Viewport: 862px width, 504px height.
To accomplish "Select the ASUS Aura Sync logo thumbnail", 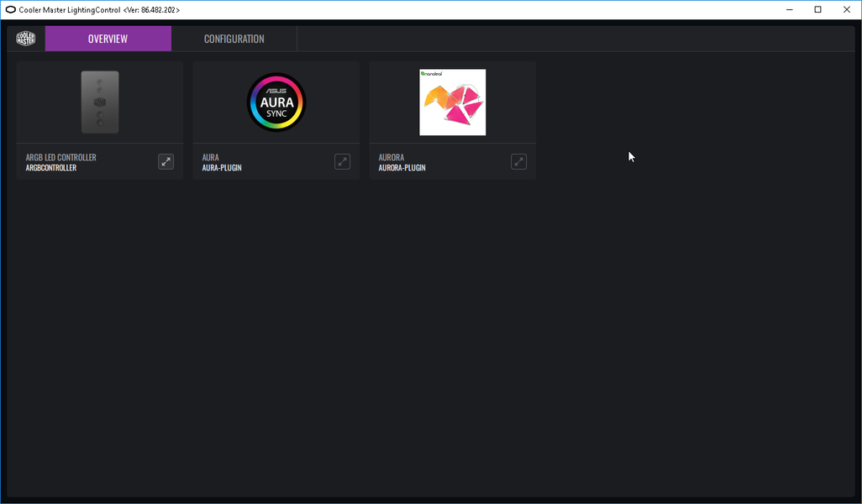I will 276,102.
